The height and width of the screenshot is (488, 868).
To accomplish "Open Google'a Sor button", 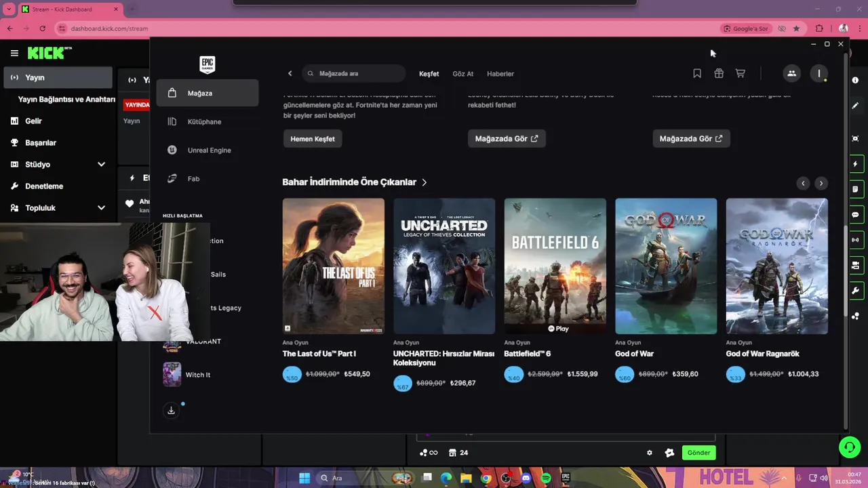I will click(x=745, y=28).
